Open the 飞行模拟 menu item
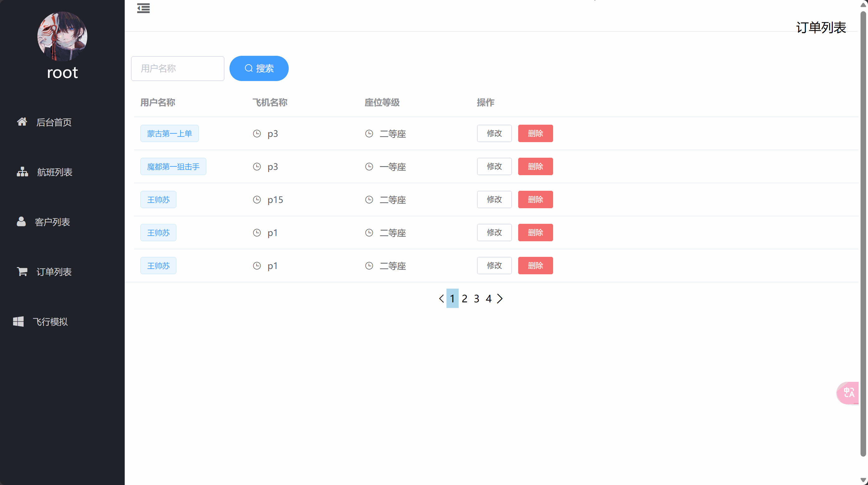 tap(50, 322)
